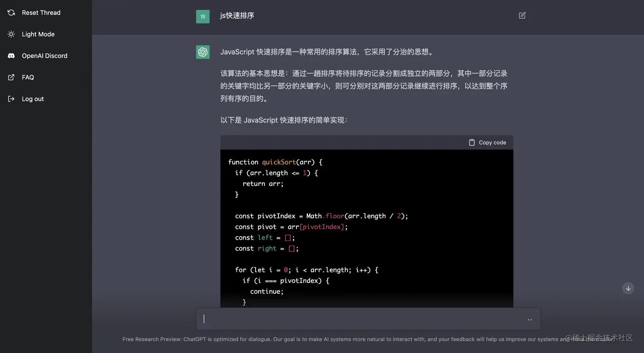644x353 pixels.
Task: Choose Log out from the sidebar
Action: [x=32, y=98]
